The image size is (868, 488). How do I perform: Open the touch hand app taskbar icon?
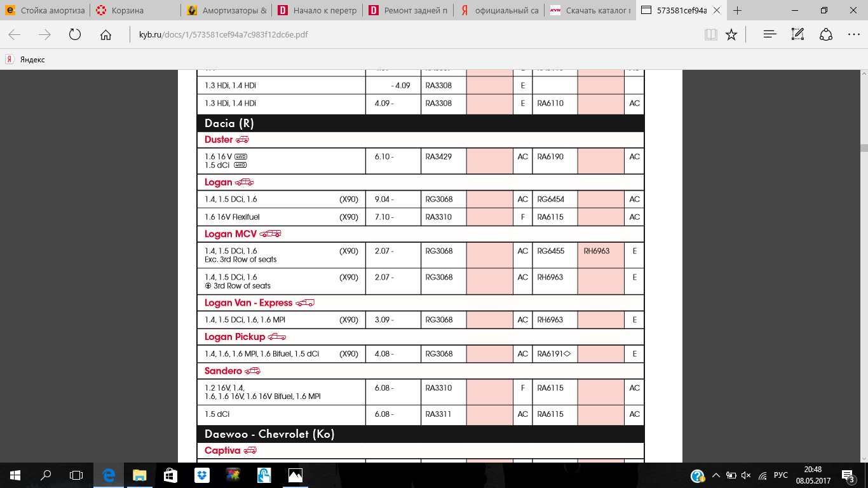tap(264, 475)
